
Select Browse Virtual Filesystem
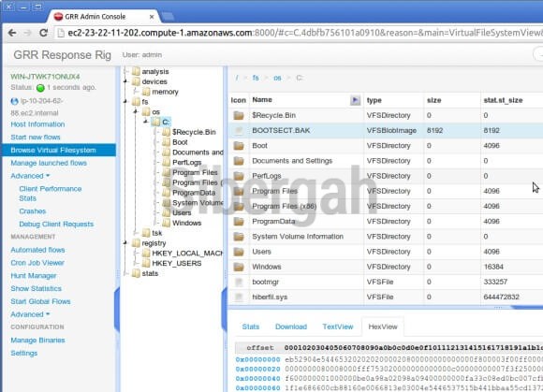pyautogui.click(x=59, y=150)
